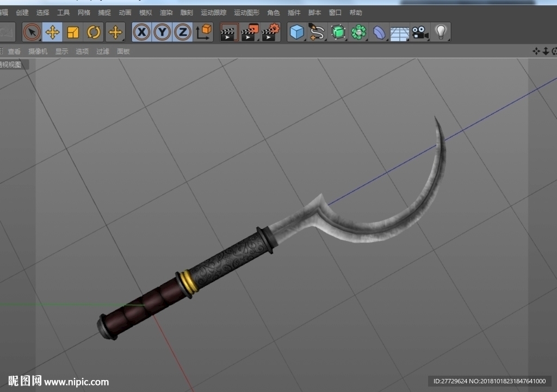
Task: Expand the green generator cube menu
Action: click(x=338, y=32)
